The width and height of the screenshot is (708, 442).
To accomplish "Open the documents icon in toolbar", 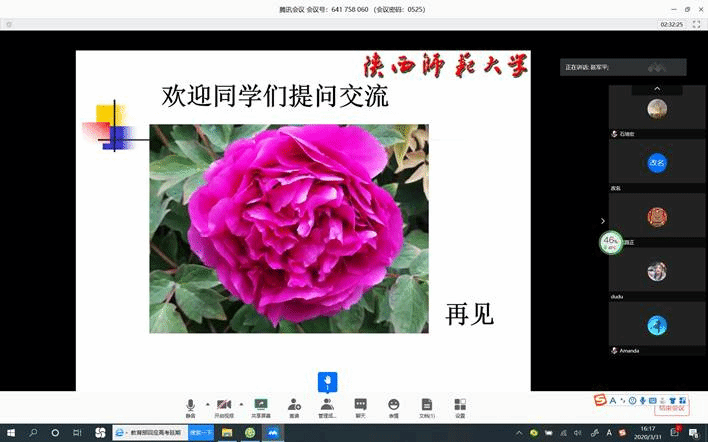I will [427, 405].
